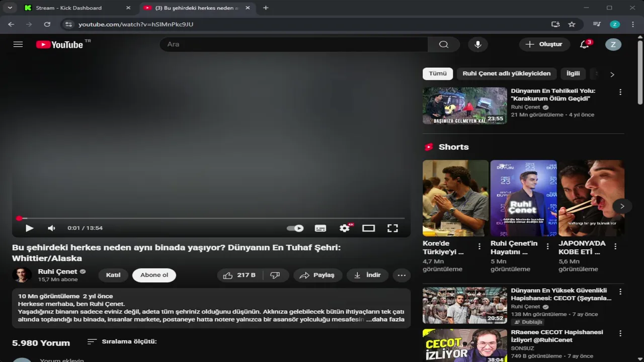
Task: Open RRaenee CECOT Hapishanesi İzliyor video
Action: pyautogui.click(x=465, y=345)
